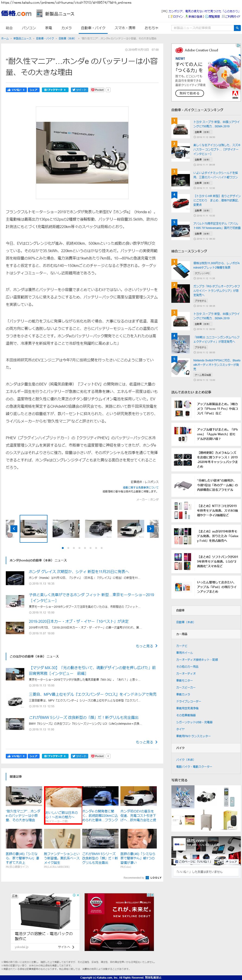Click the top Facebook いいね! button
The width and height of the screenshot is (242, 980).
(16, 90)
